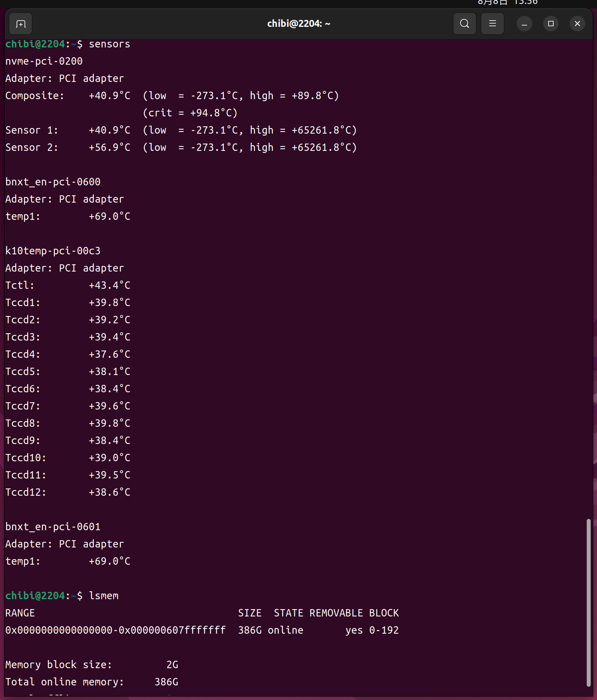Click the Total online memory value 386G
The width and height of the screenshot is (597, 700).
[x=166, y=682]
